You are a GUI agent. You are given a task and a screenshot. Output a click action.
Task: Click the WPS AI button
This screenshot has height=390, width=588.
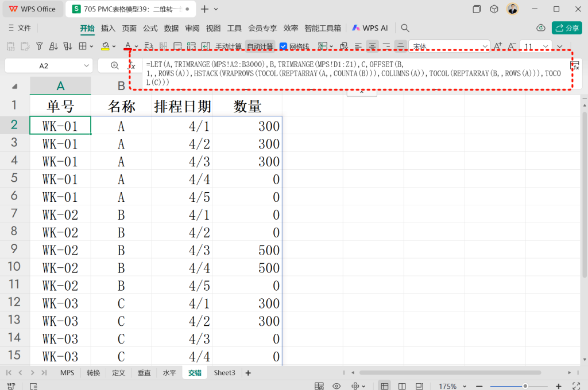370,28
